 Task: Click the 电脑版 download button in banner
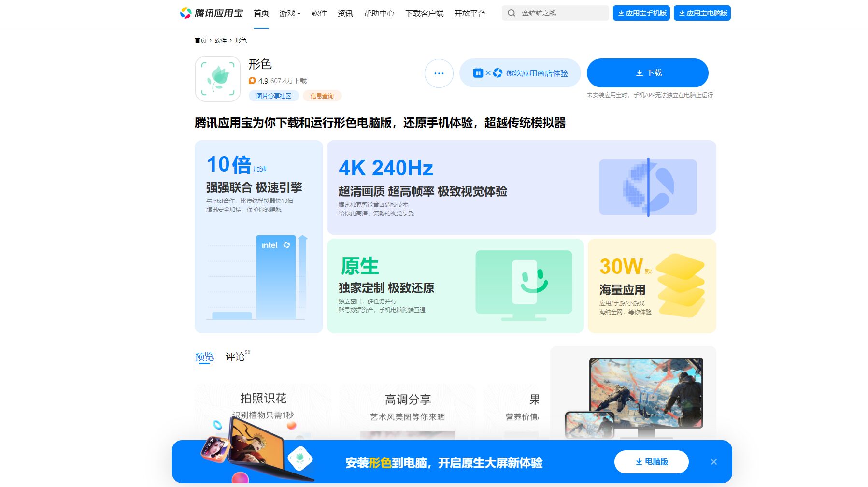click(652, 462)
